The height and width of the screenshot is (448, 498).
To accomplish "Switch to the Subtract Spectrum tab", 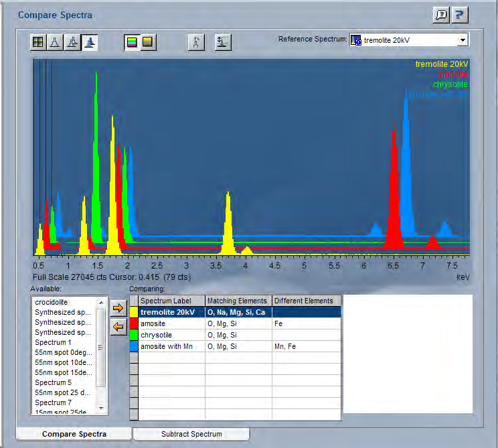I will (x=191, y=434).
